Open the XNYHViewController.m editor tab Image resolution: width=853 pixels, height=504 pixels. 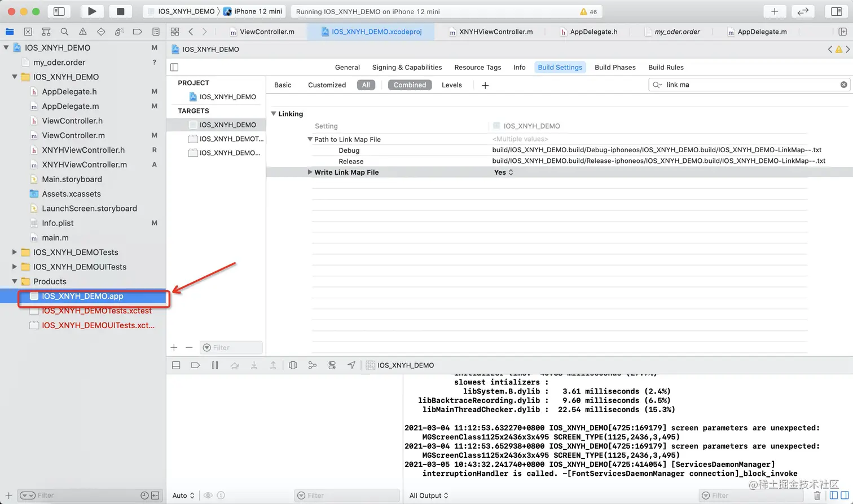pyautogui.click(x=490, y=32)
